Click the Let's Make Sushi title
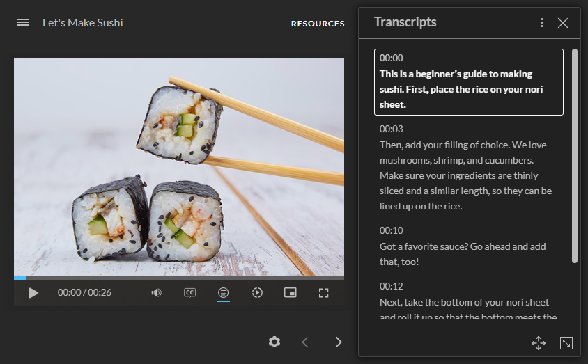This screenshot has width=588, height=364. [x=82, y=23]
